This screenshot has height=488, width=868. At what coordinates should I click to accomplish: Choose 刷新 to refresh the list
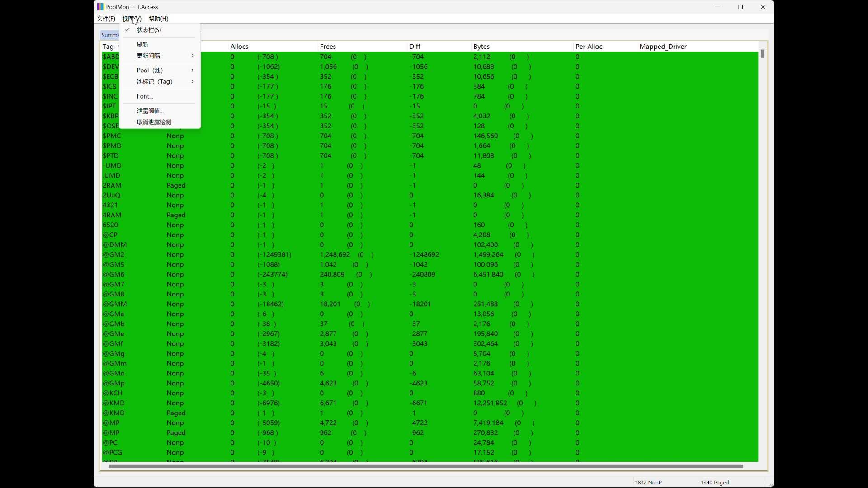point(160,44)
